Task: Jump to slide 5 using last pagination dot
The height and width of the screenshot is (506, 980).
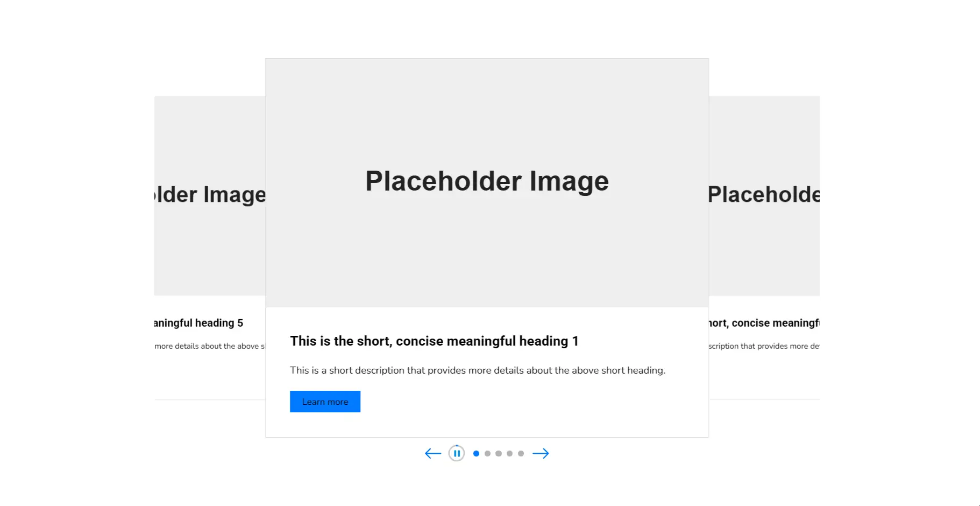Action: coord(521,453)
